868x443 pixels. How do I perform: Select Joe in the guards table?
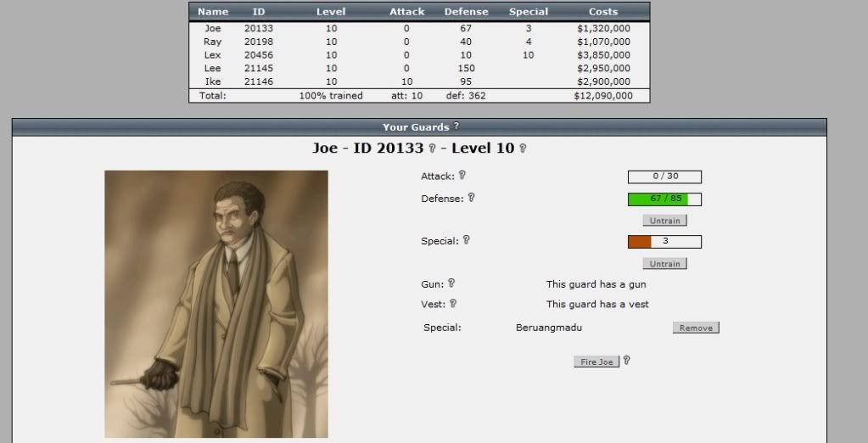tap(213, 28)
